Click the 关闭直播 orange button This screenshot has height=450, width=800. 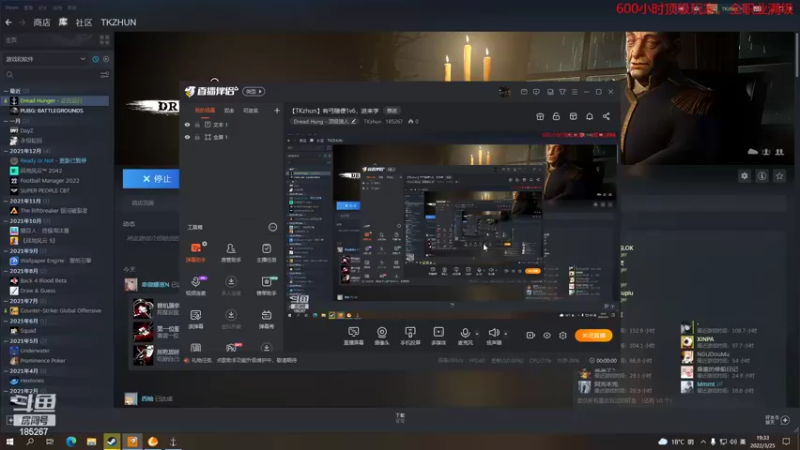[x=593, y=335]
